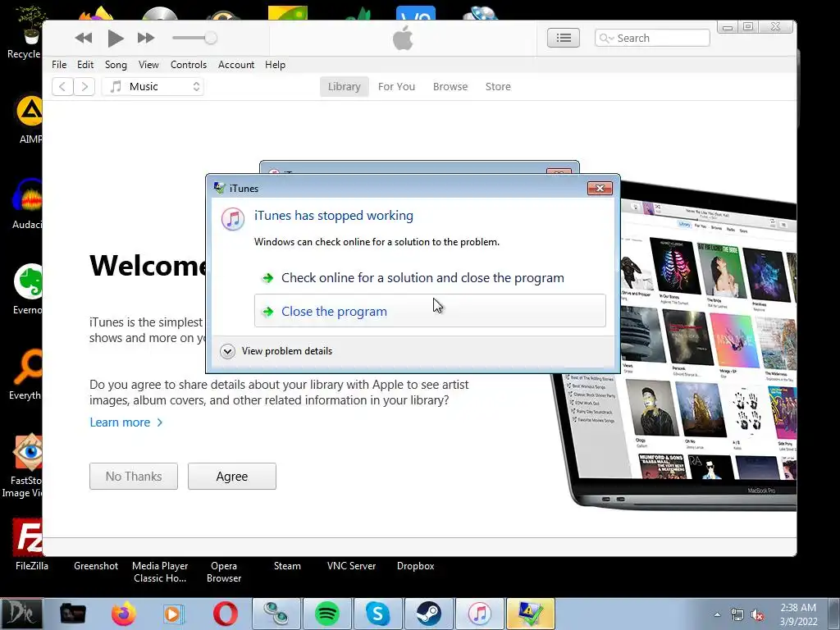Click the Greenshot desktop label
This screenshot has width=840, height=630.
[x=96, y=566]
